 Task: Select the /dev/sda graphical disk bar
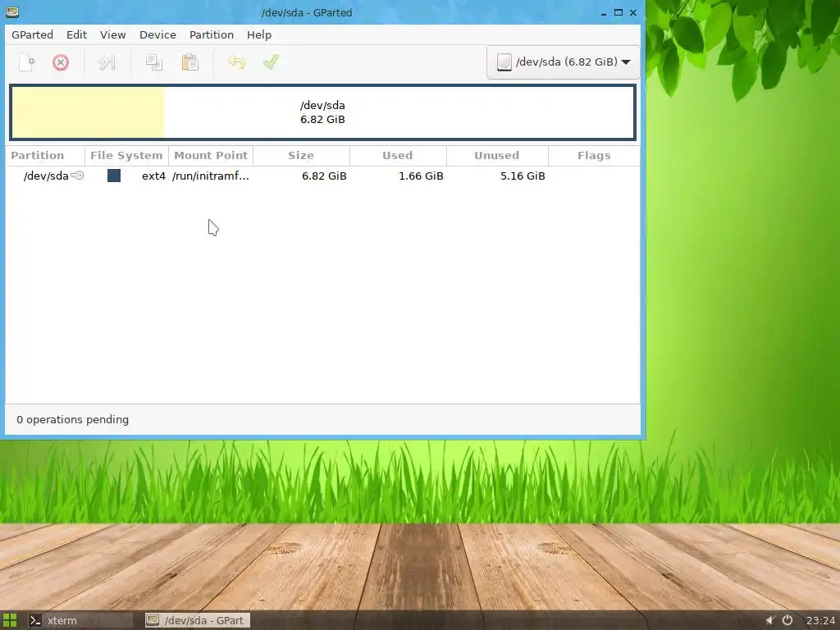click(322, 112)
